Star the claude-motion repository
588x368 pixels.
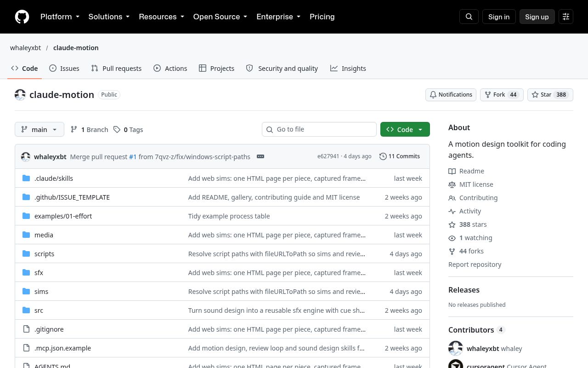point(550,94)
